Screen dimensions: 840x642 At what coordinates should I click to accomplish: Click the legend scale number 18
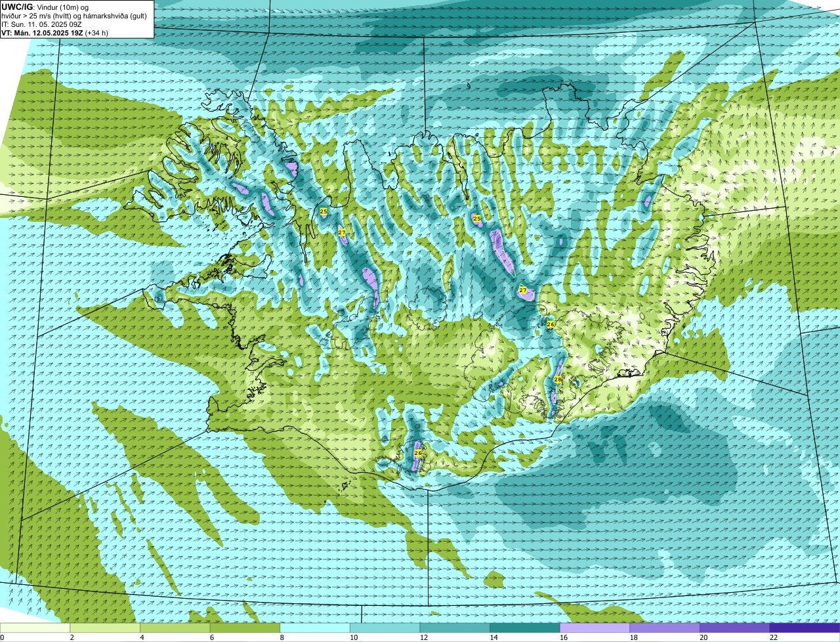point(634,637)
